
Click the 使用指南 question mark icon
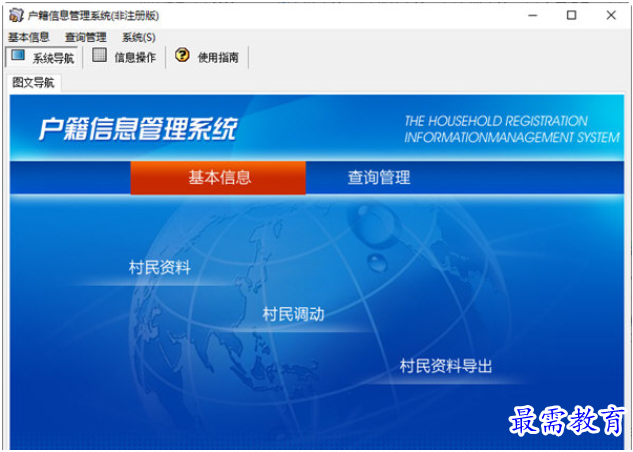pos(182,54)
